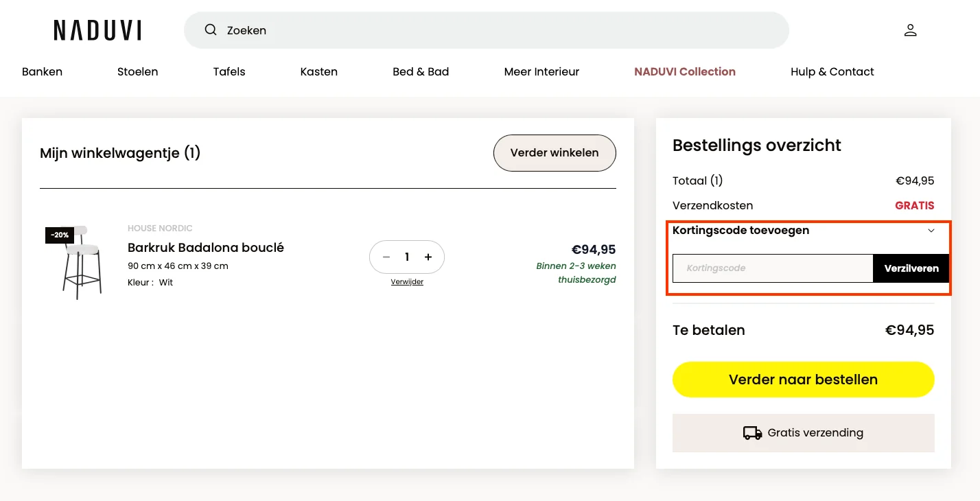
Task: Click the free shipping truck icon
Action: click(753, 433)
